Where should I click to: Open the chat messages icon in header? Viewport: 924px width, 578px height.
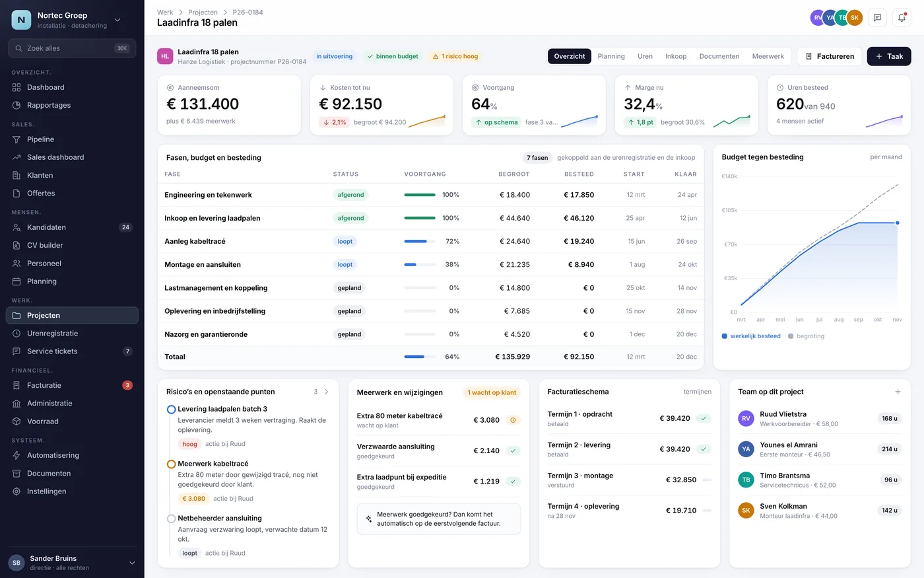[877, 18]
